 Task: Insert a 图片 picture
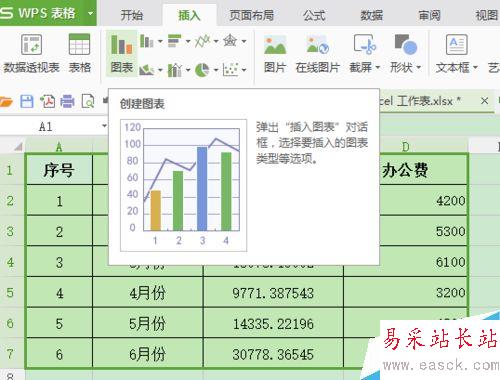coord(275,53)
